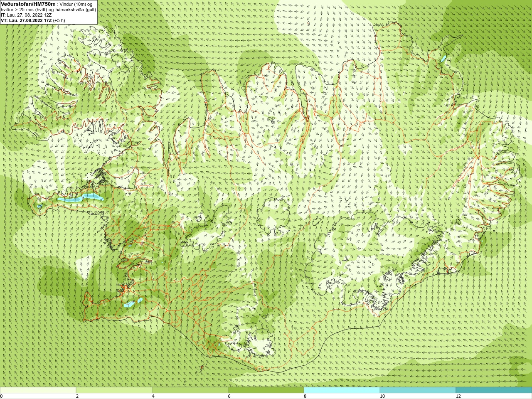Click the bold title "Veðurstofan/HM750m"
Screen dimensions: 532x399
coord(28,4)
